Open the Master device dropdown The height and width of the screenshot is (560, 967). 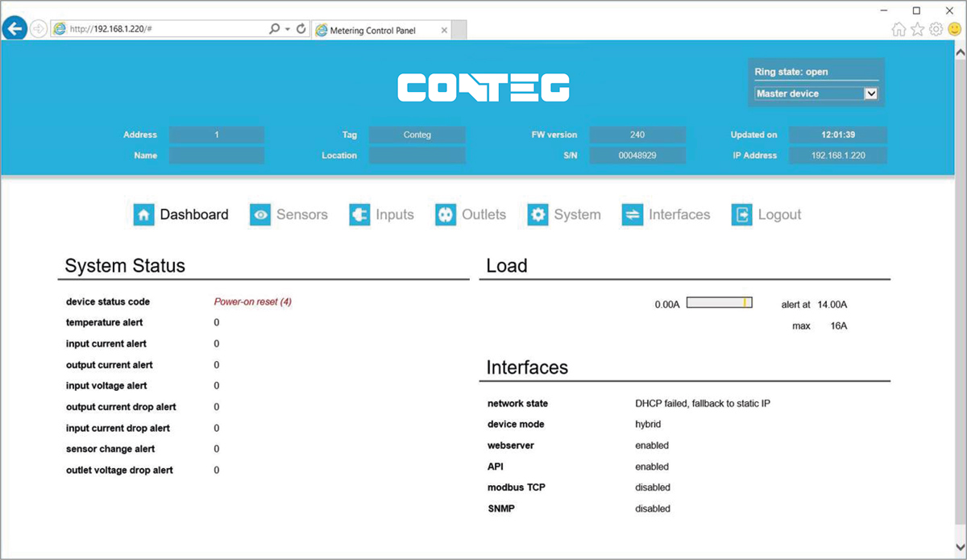click(x=816, y=93)
